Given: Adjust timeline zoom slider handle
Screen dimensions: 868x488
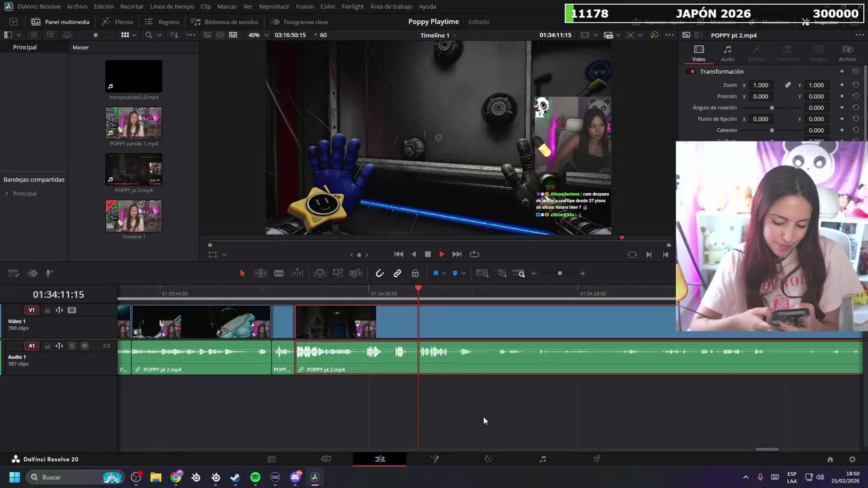Looking at the screenshot, I should (x=559, y=273).
